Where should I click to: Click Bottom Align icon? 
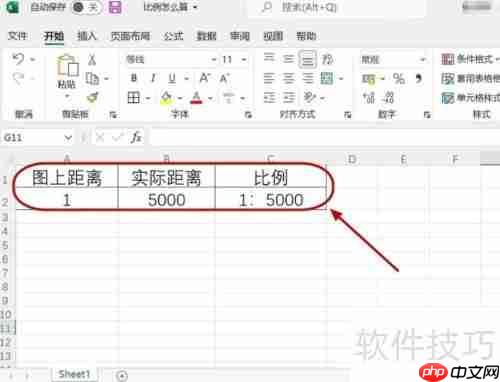[x=307, y=59]
